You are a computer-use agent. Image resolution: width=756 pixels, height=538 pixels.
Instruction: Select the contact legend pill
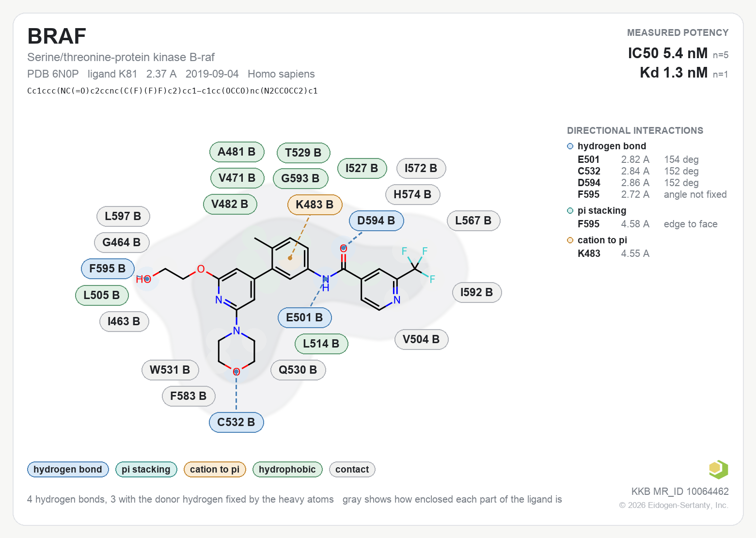(x=352, y=469)
